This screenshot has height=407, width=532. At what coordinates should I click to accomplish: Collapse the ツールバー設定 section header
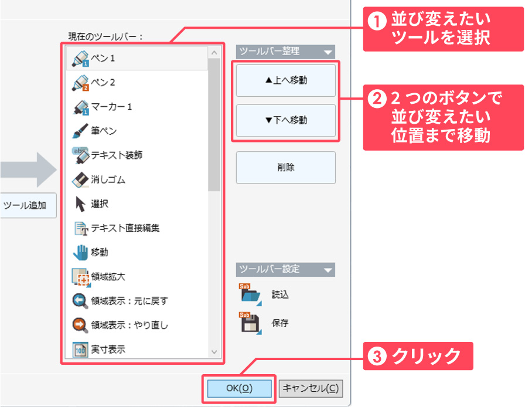click(285, 270)
